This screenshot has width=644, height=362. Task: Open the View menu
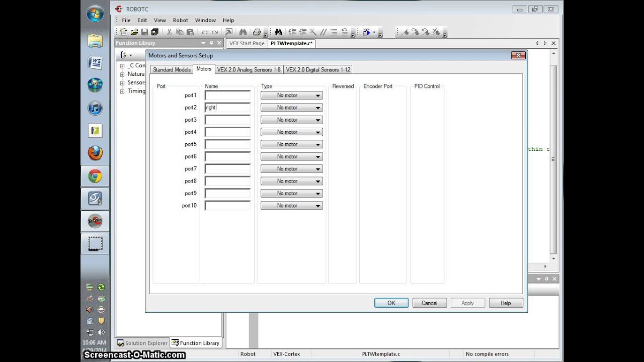point(160,21)
